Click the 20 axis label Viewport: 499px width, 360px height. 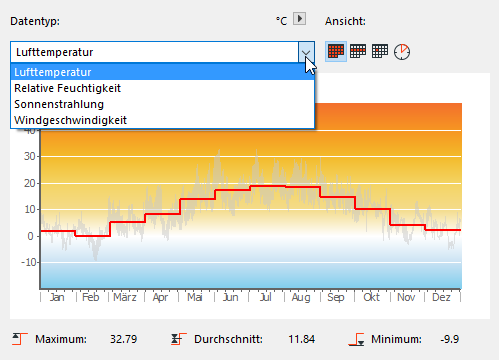tap(30, 183)
